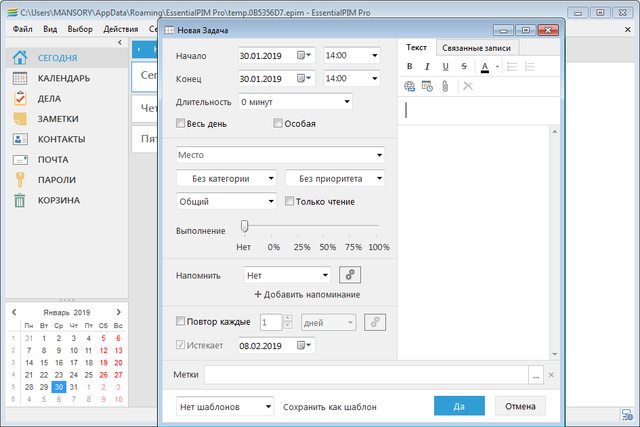Click the Добавить напоминание link
This screenshot has width=640, height=427.
(x=307, y=295)
